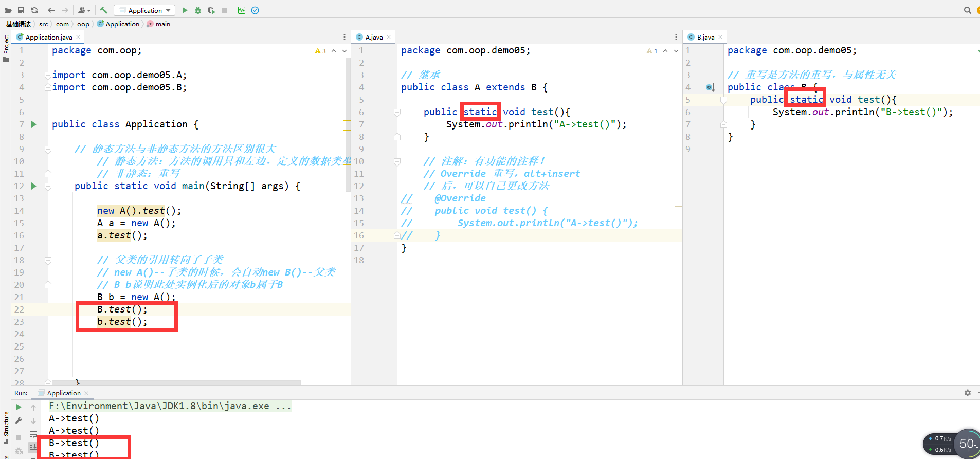The image size is (980, 459).
Task: Collapse A.java test method fold at line 6
Action: 397,112
